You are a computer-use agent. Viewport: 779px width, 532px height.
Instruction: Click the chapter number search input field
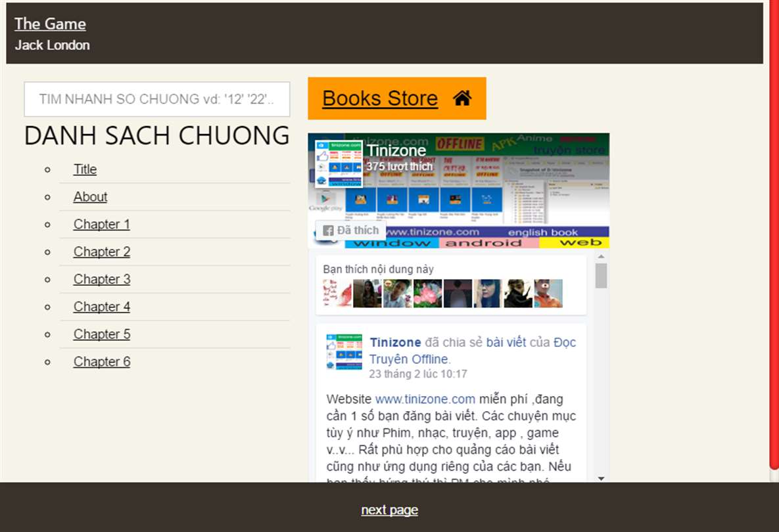click(157, 99)
